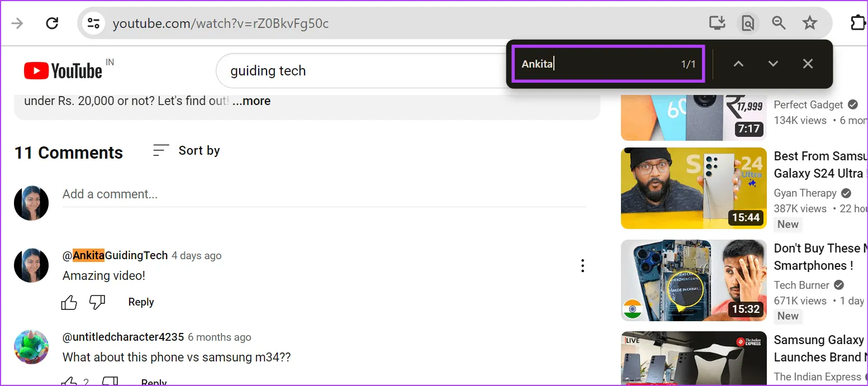Dislike the 'Amazing video!' comment

(x=97, y=302)
